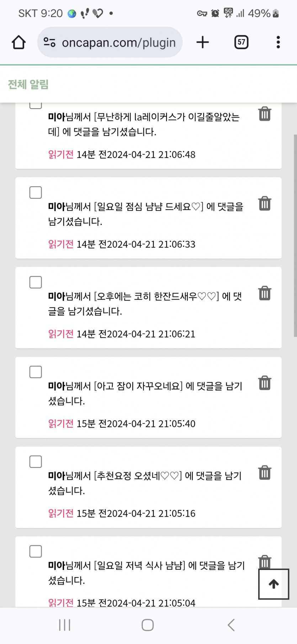Tick the 아고 잠이 자꾸오네요 checkbox

click(36, 372)
